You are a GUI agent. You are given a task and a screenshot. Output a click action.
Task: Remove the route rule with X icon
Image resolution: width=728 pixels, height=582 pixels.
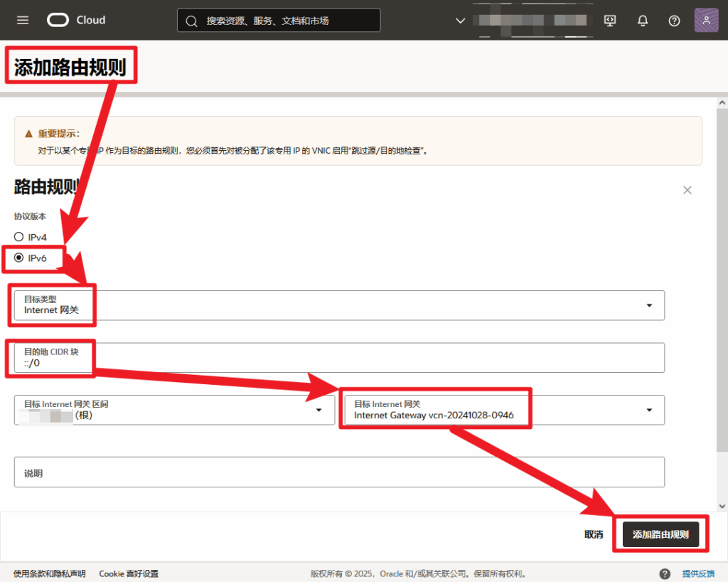pyautogui.click(x=687, y=190)
